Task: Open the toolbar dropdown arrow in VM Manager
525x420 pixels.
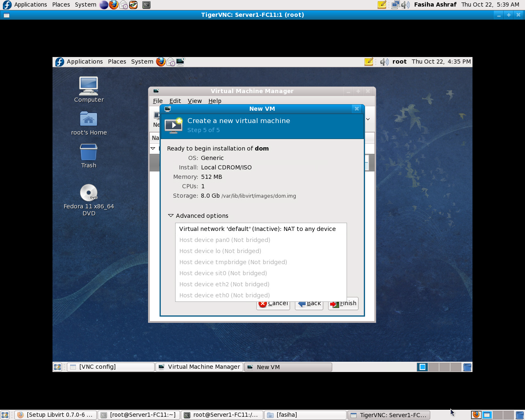Action: pyautogui.click(x=368, y=119)
